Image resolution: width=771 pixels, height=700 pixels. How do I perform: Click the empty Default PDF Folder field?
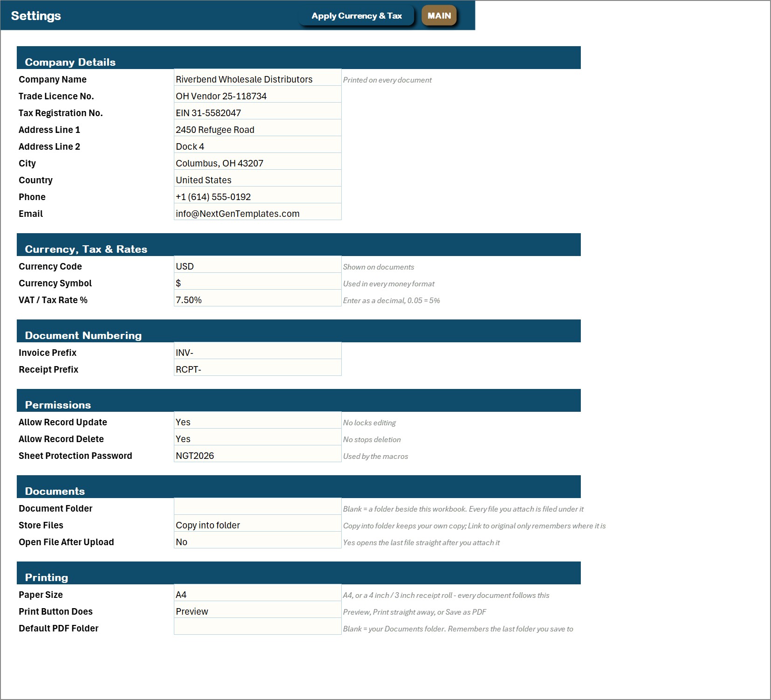coord(257,626)
